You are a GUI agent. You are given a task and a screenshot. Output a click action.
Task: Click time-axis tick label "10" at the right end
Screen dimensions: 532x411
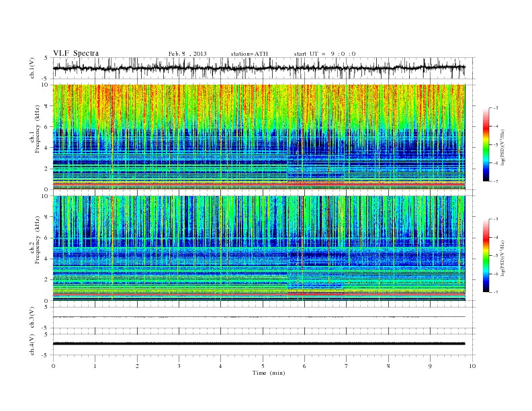(x=472, y=366)
